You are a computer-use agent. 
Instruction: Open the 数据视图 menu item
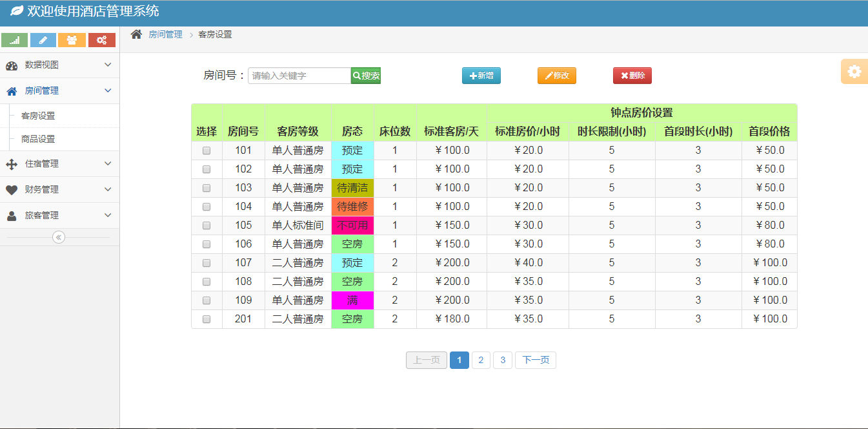pyautogui.click(x=59, y=65)
